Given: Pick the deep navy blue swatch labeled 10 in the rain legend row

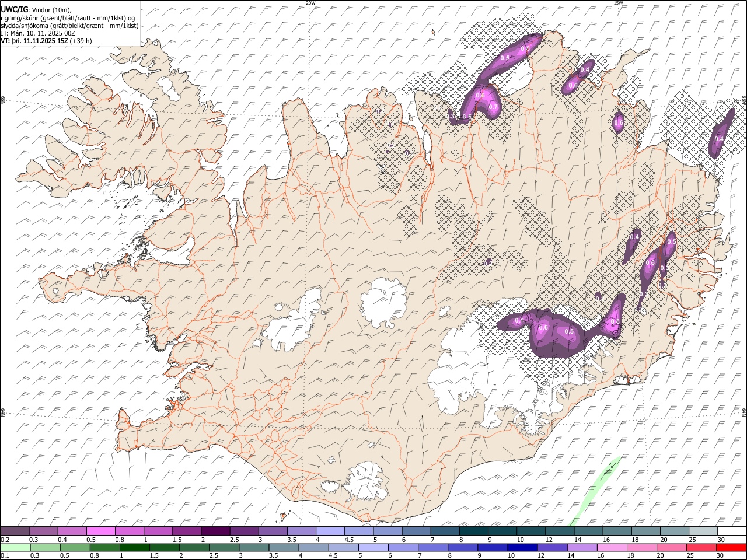Looking at the screenshot, I should 522,547.
